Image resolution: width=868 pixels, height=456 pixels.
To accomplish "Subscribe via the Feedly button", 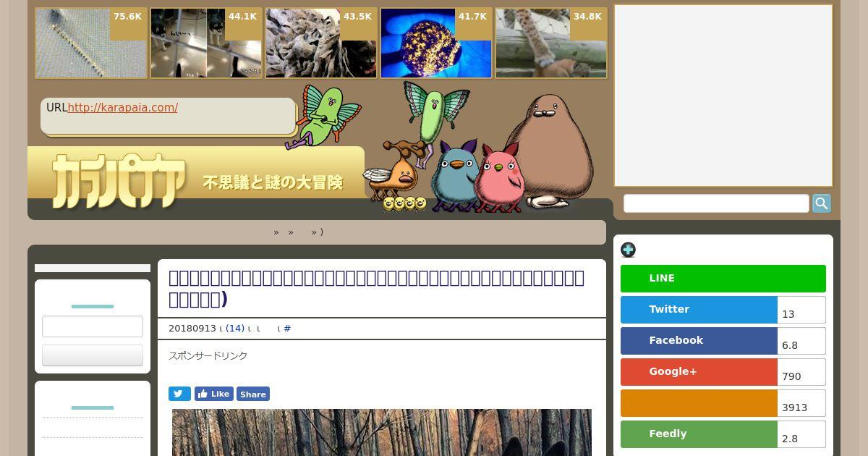I will (699, 434).
